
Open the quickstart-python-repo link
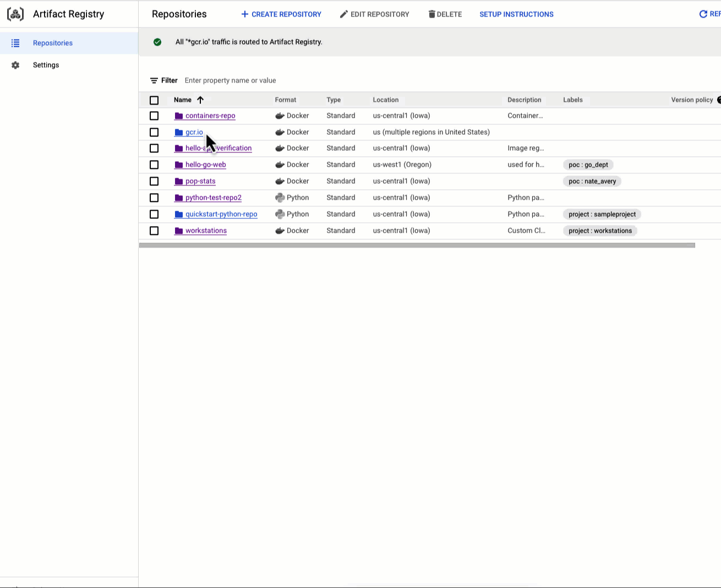click(x=221, y=215)
